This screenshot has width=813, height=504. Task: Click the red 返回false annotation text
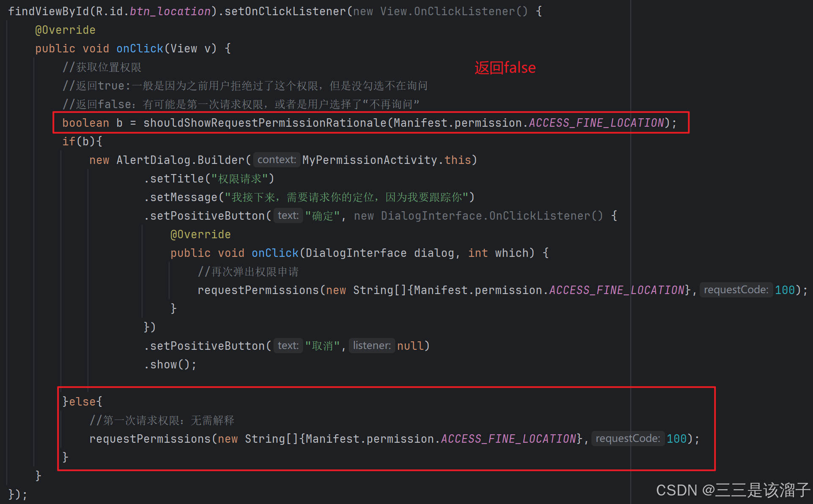coord(505,68)
